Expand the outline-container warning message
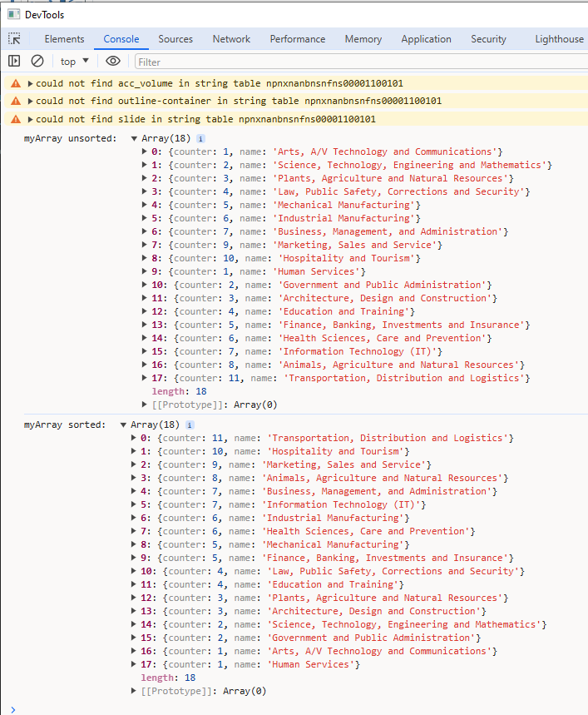 point(31,101)
